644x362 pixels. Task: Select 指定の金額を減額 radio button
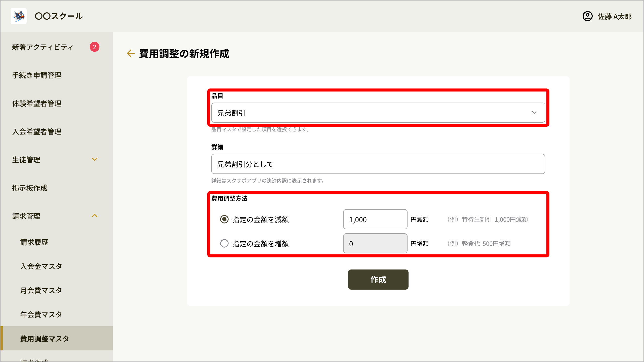[224, 219]
